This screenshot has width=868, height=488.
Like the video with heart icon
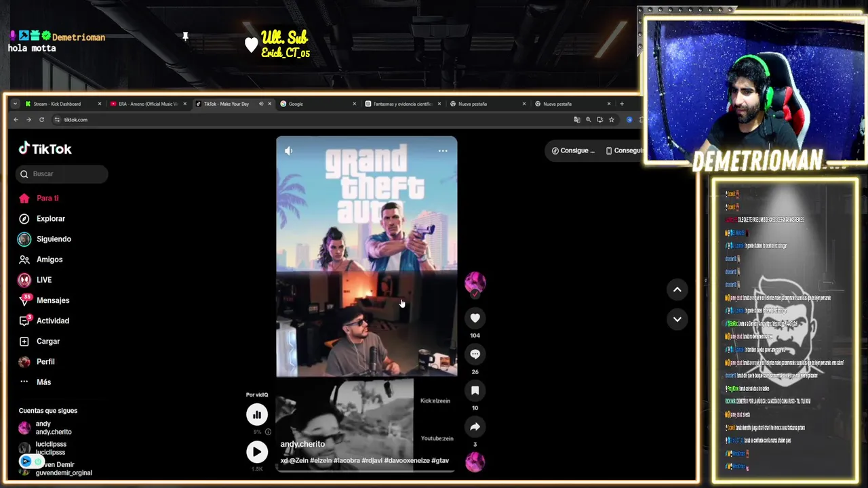pos(475,318)
